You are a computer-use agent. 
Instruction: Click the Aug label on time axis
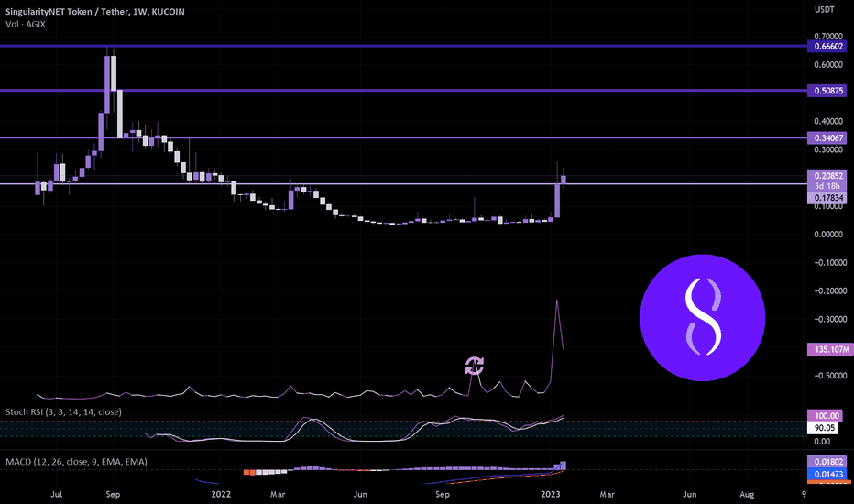(x=747, y=494)
